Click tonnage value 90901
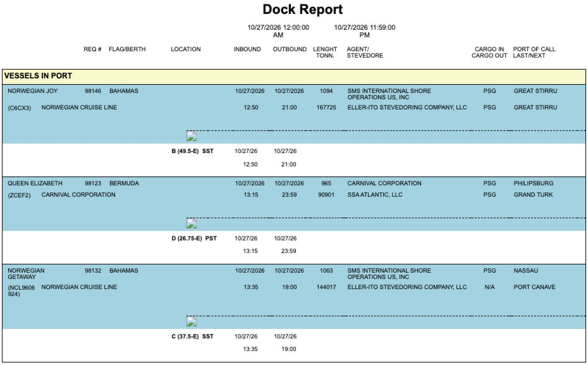Image resolution: width=588 pixels, height=365 pixels. pyautogui.click(x=326, y=195)
